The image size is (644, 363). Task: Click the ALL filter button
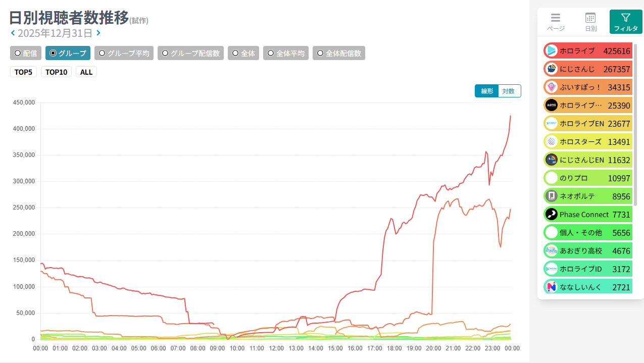86,72
